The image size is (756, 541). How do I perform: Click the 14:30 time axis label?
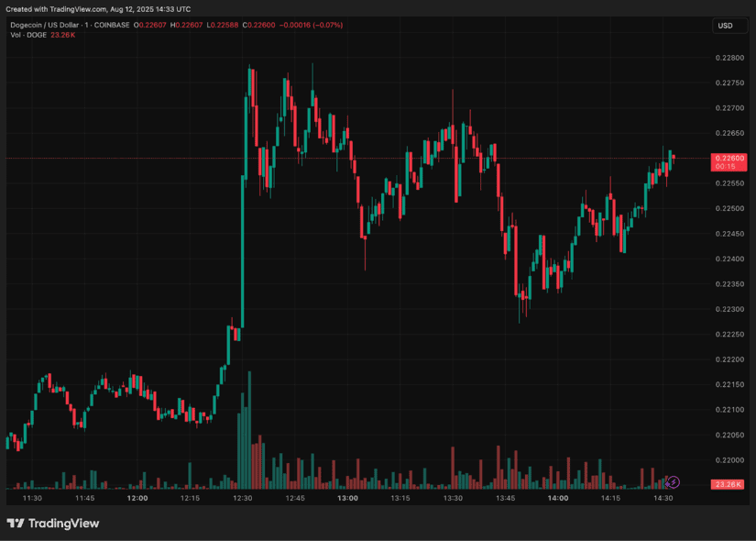click(663, 498)
